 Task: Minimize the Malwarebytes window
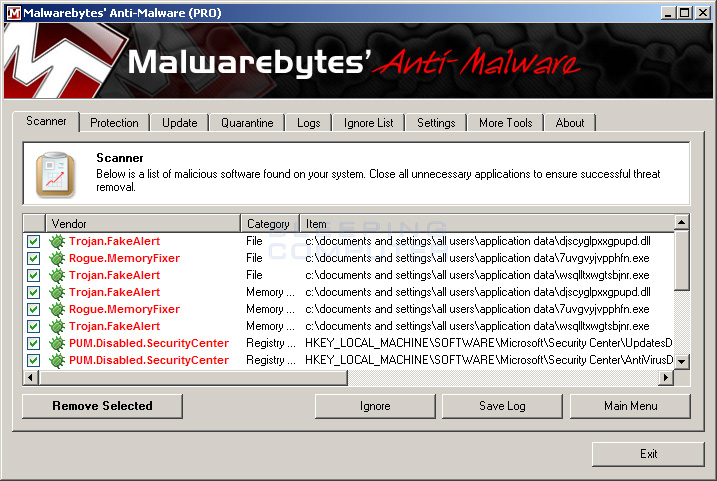click(669, 13)
